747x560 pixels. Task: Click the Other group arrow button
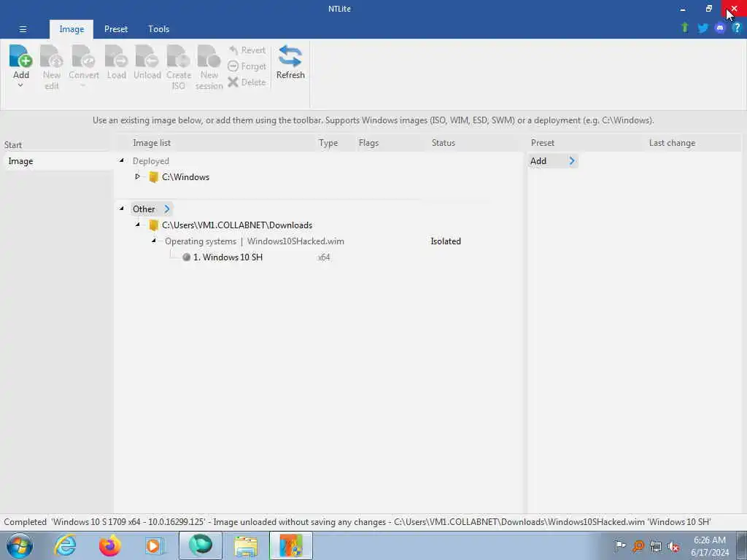167,209
